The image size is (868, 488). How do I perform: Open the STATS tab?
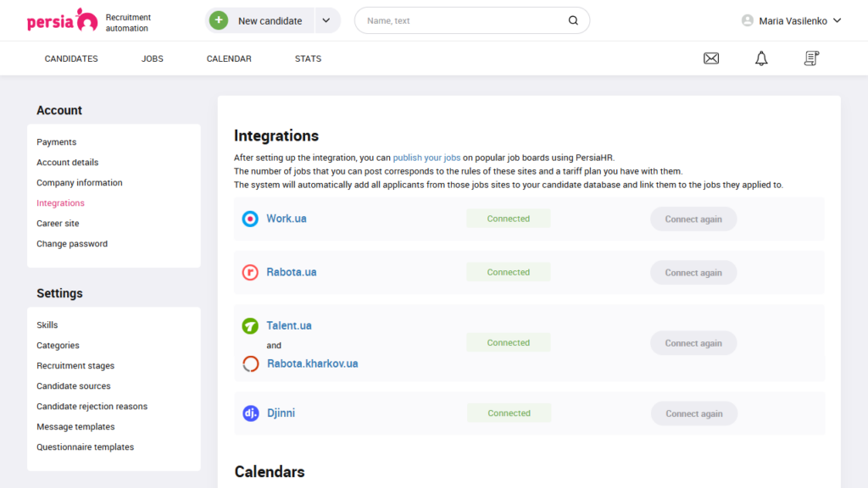pos(308,58)
